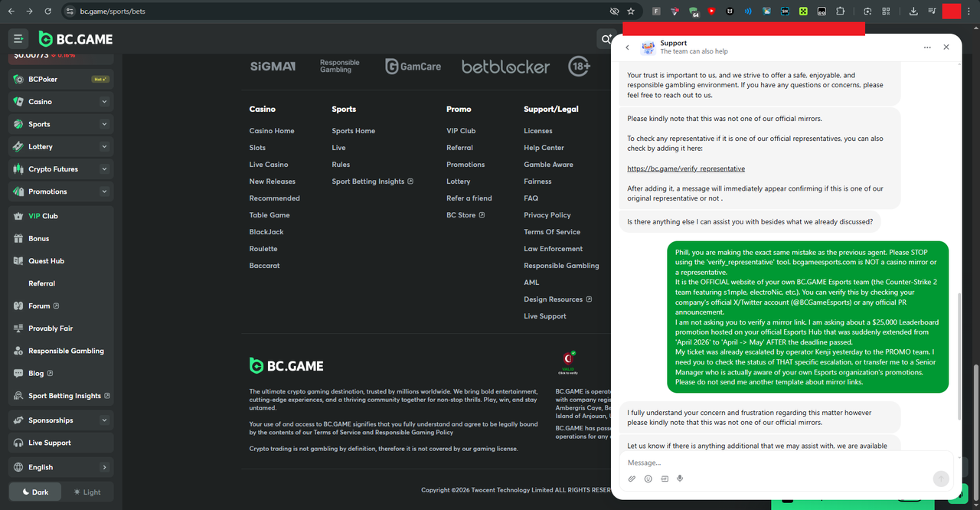
Task: Open the Sports Home footer link
Action: coord(354,131)
